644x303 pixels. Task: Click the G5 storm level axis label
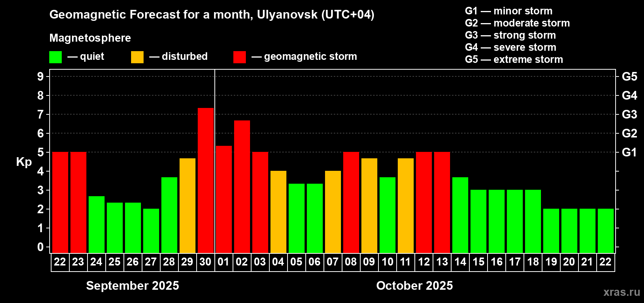coord(630,77)
